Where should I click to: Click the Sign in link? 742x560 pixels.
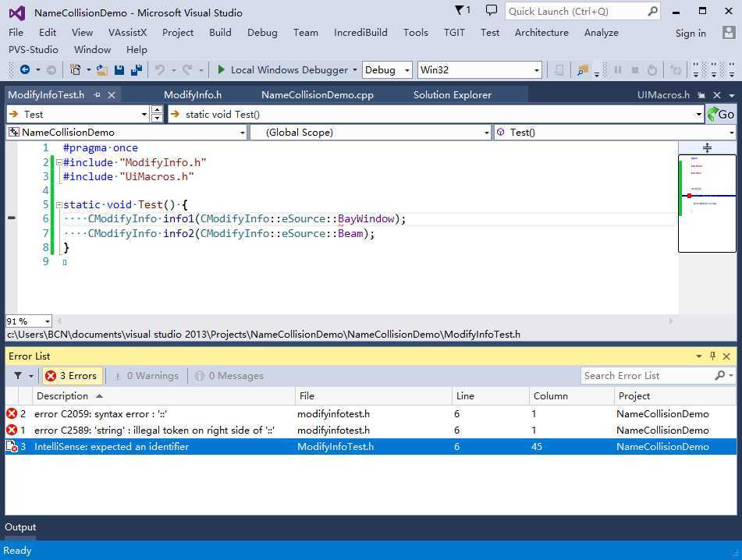(691, 33)
